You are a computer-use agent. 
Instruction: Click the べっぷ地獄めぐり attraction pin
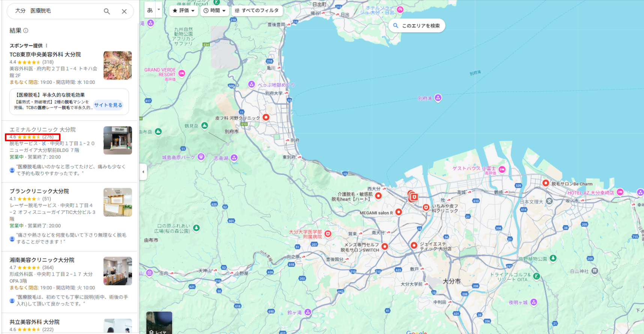click(251, 84)
